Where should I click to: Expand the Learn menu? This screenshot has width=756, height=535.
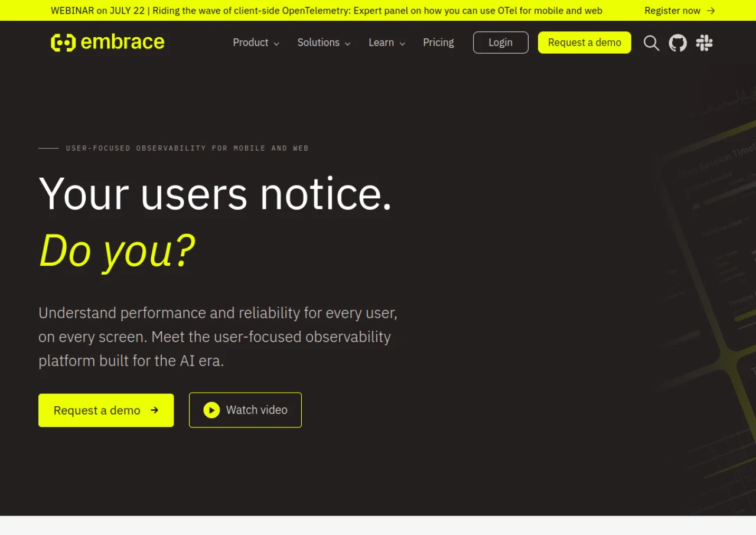click(x=387, y=43)
